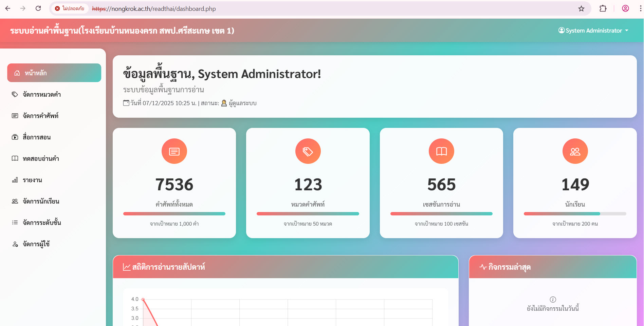Click the 123 category count
This screenshot has width=644, height=326.
pos(308,185)
